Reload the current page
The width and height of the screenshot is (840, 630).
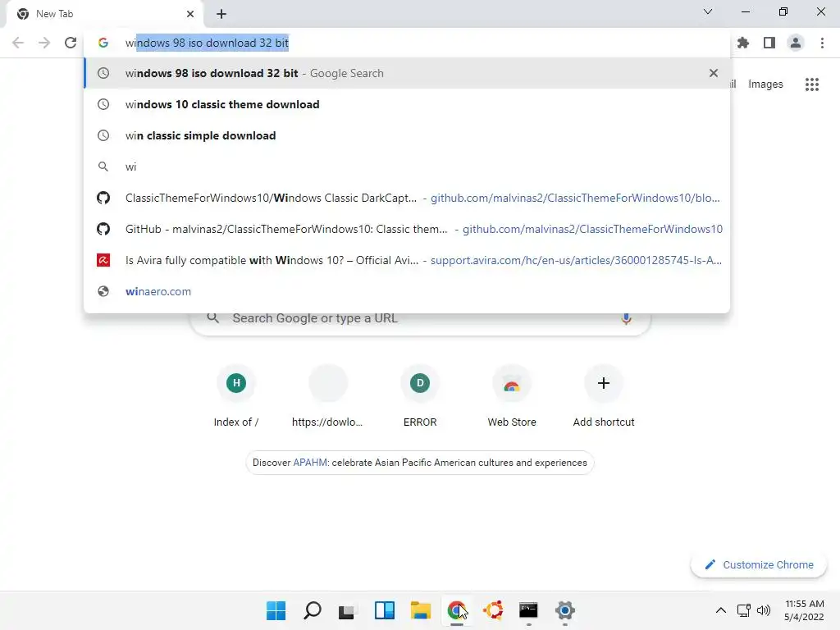(x=71, y=43)
